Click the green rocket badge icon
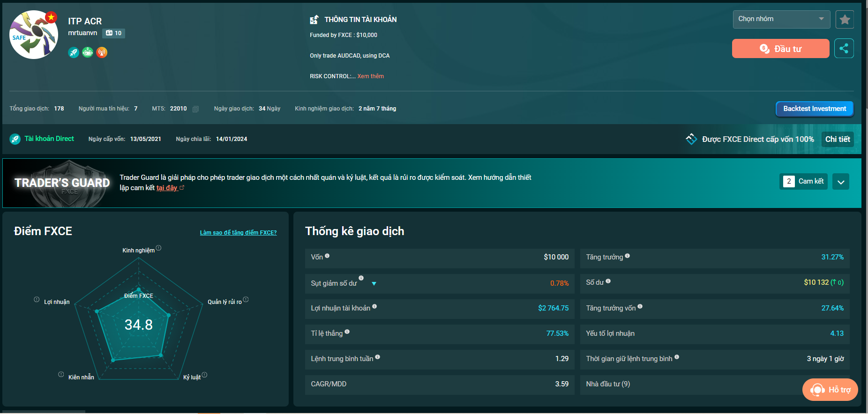The height and width of the screenshot is (414, 868). click(74, 52)
